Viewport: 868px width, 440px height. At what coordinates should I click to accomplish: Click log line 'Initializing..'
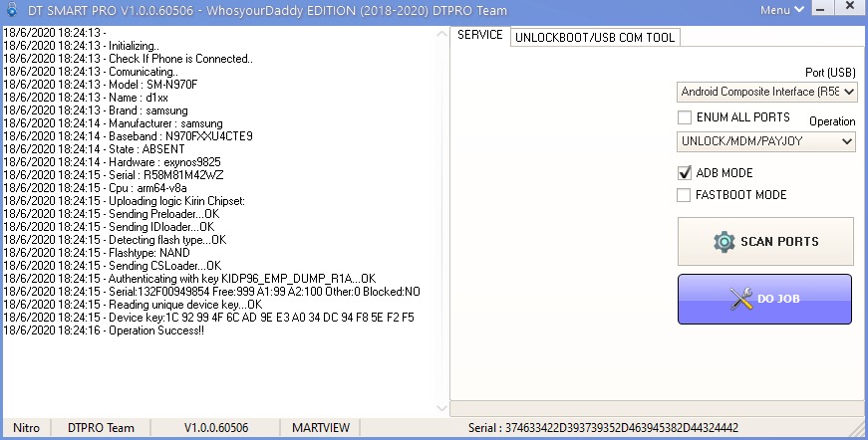(81, 46)
